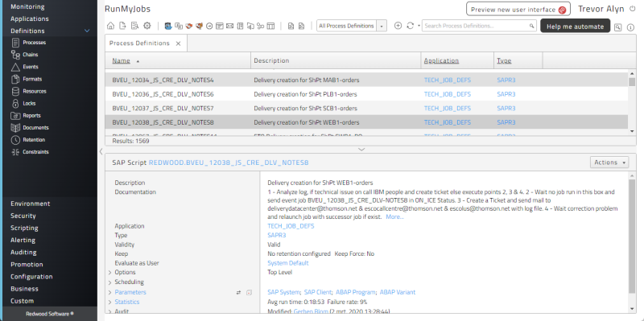Click the refresh icon in the toolbar
This screenshot has height=321, width=644.
click(410, 26)
